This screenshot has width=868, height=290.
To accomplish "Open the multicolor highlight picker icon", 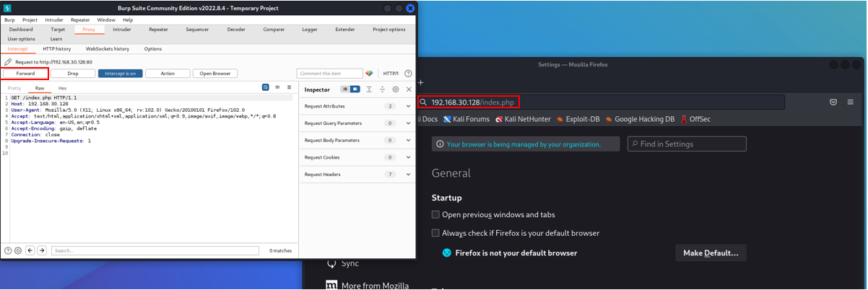I will pyautogui.click(x=369, y=74).
